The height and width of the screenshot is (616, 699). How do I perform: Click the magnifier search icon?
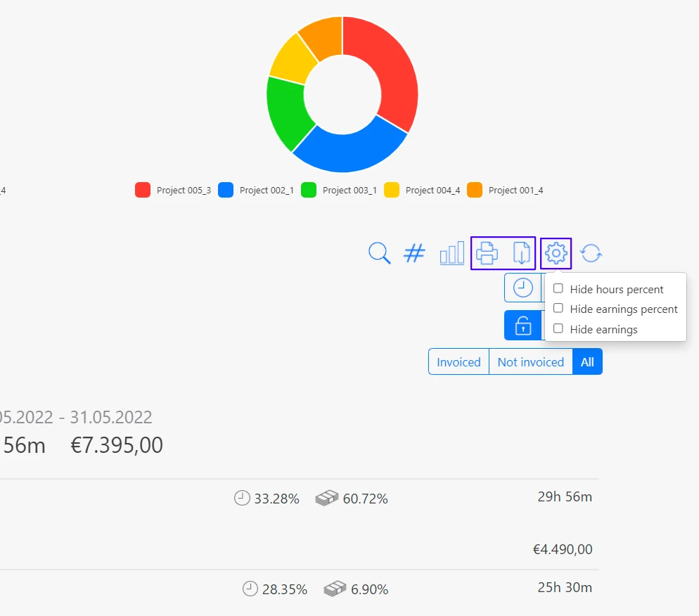(x=379, y=253)
